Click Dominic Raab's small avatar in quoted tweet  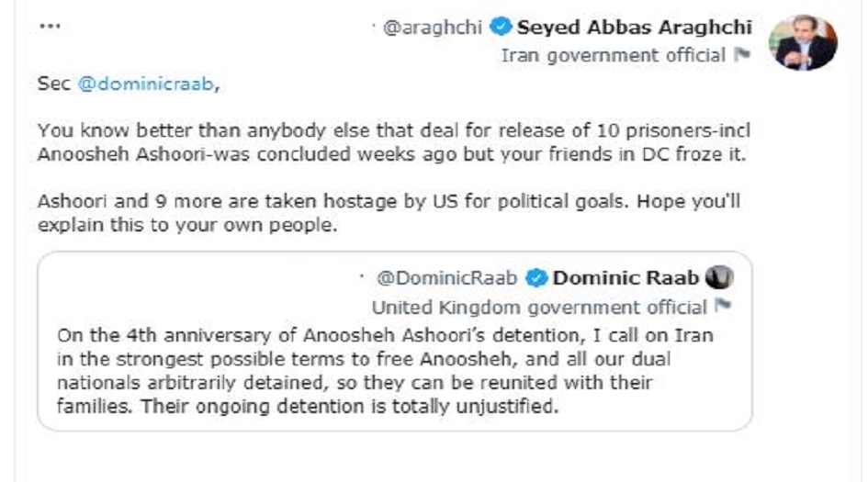coord(721,277)
